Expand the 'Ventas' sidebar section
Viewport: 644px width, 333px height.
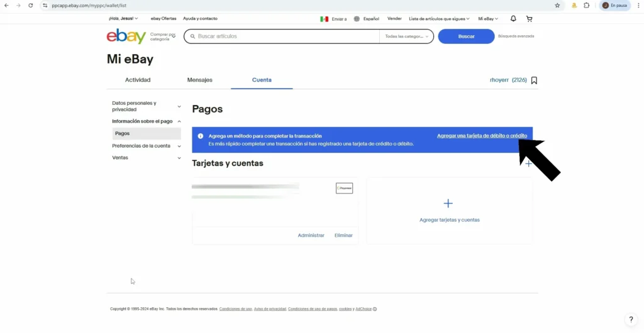point(146,158)
